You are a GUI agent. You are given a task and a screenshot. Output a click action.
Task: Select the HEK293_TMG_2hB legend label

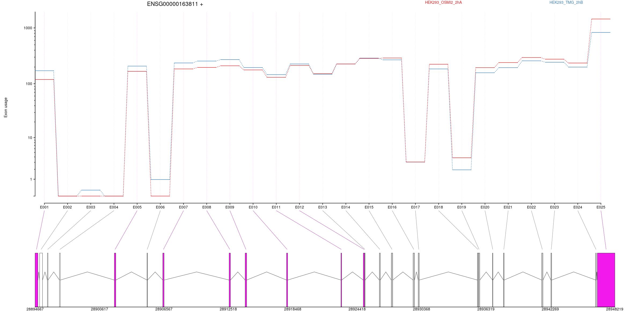[x=566, y=3]
